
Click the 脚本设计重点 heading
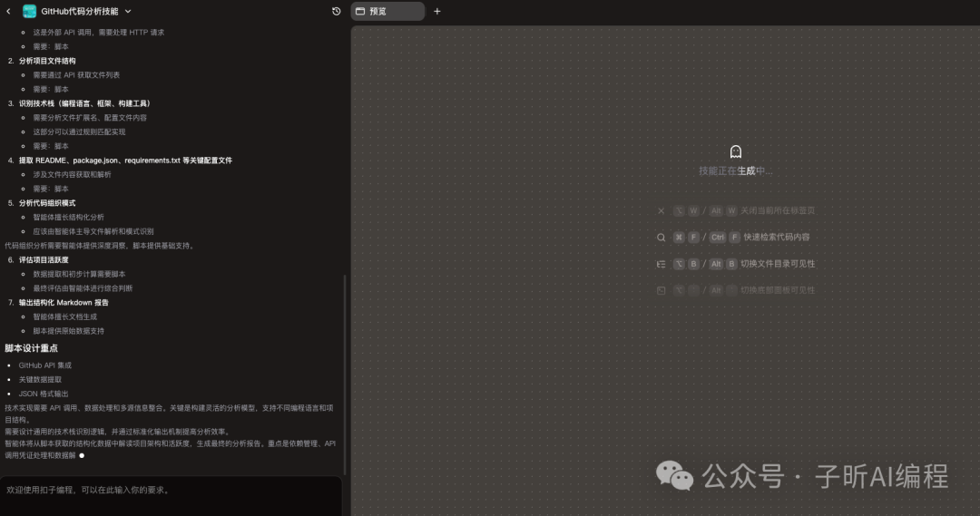click(x=32, y=348)
